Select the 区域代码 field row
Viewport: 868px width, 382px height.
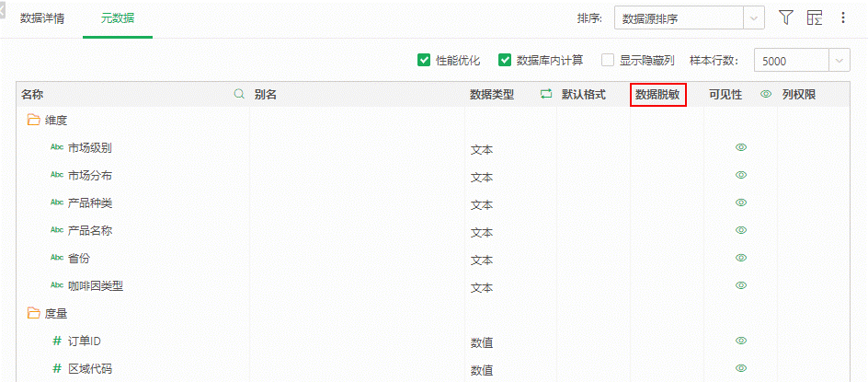(433, 369)
